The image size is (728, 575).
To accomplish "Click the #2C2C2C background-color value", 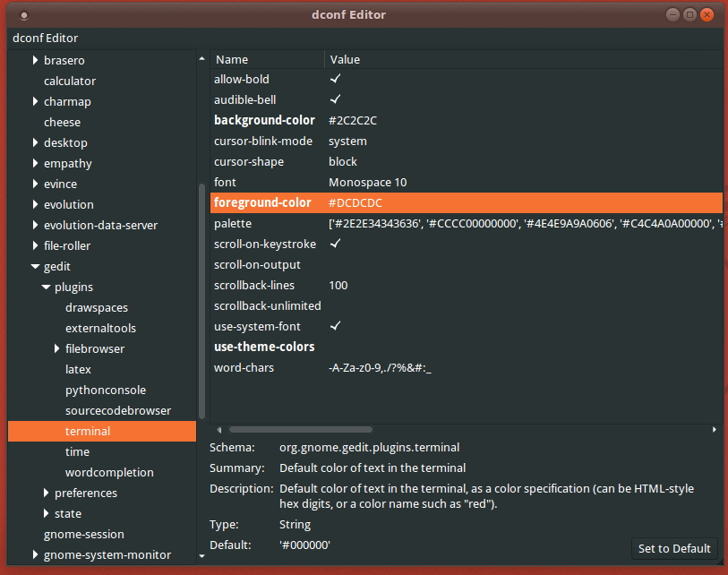I will click(353, 120).
